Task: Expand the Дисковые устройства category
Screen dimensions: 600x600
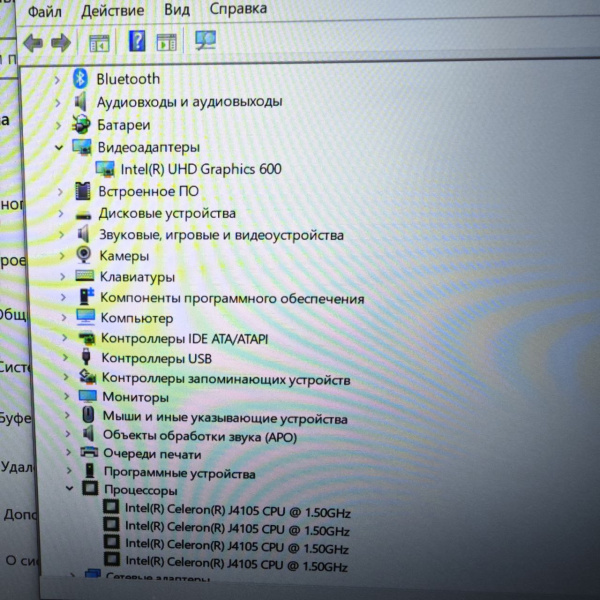Action: 61,213
